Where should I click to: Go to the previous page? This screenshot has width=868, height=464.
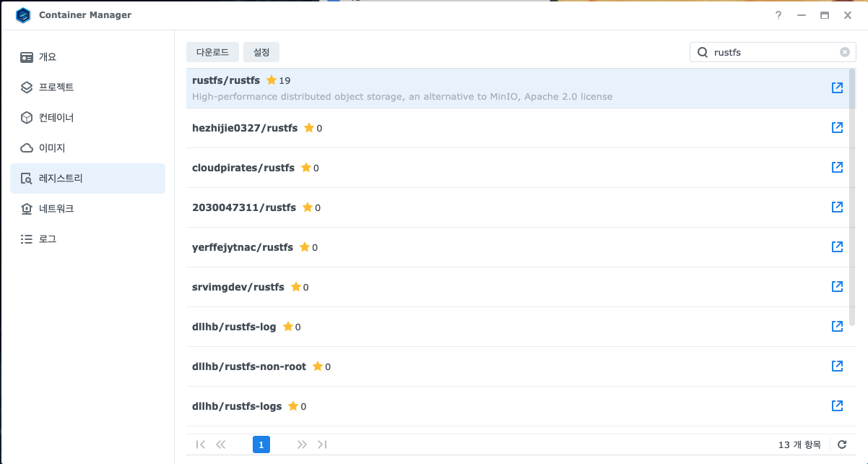click(x=221, y=444)
